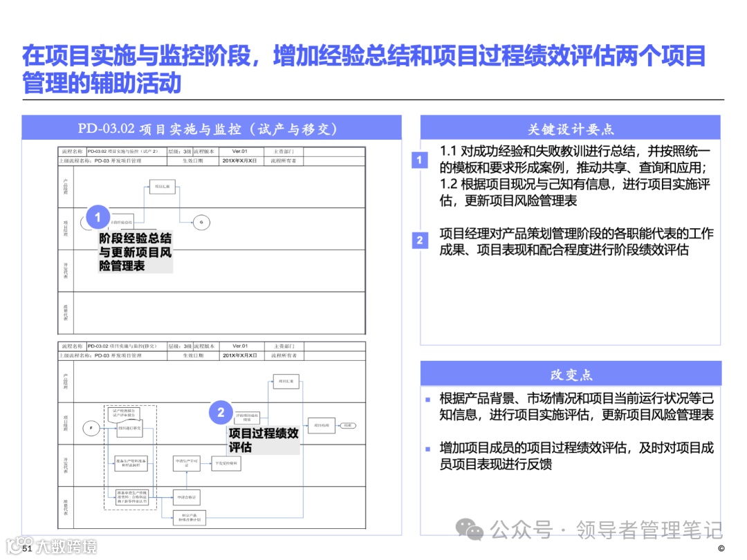747x560 pixels.
Task: Click 开发代表 swimlane label in lower flowchart
Action: 66,465
